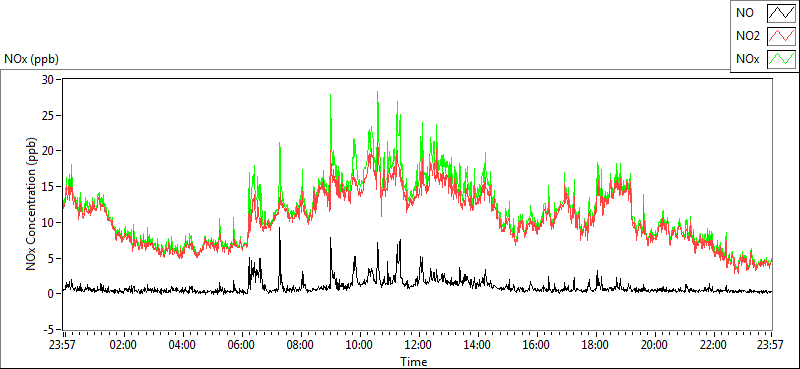Click the NO2 red plot legend icon

[781, 36]
